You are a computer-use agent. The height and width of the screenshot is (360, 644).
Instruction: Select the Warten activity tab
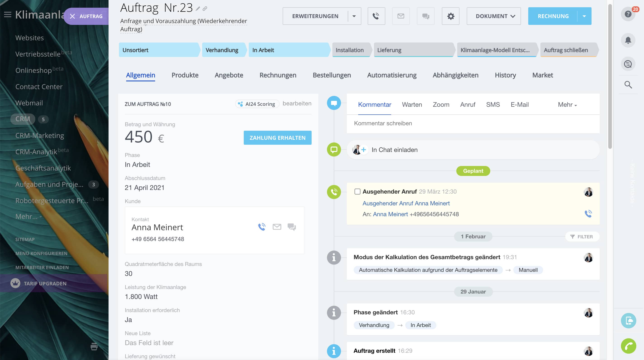click(x=412, y=105)
